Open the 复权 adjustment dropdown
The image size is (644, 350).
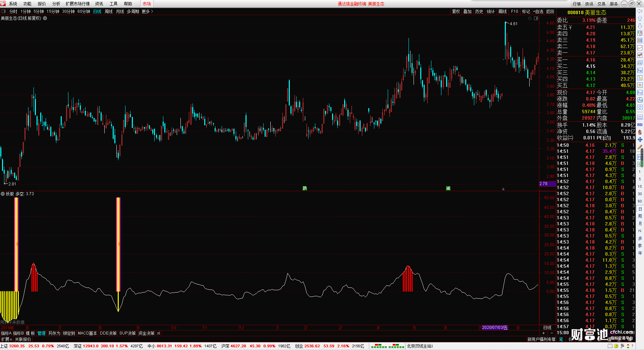456,11
